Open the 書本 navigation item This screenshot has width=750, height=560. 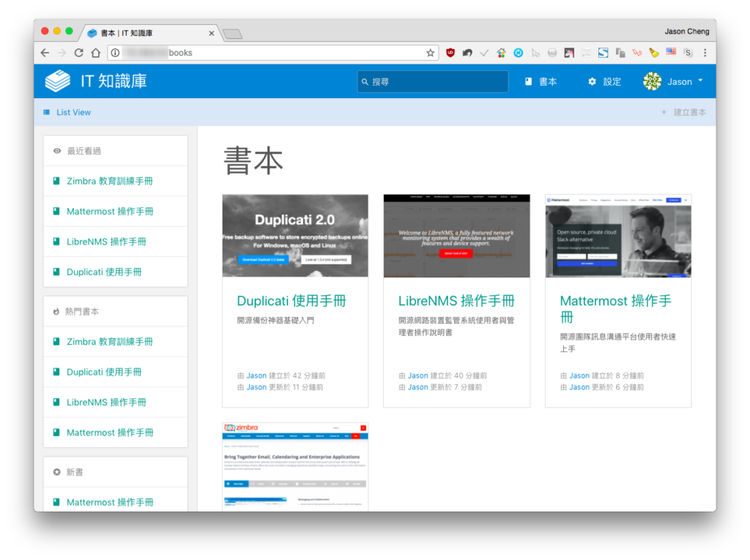[x=541, y=82]
